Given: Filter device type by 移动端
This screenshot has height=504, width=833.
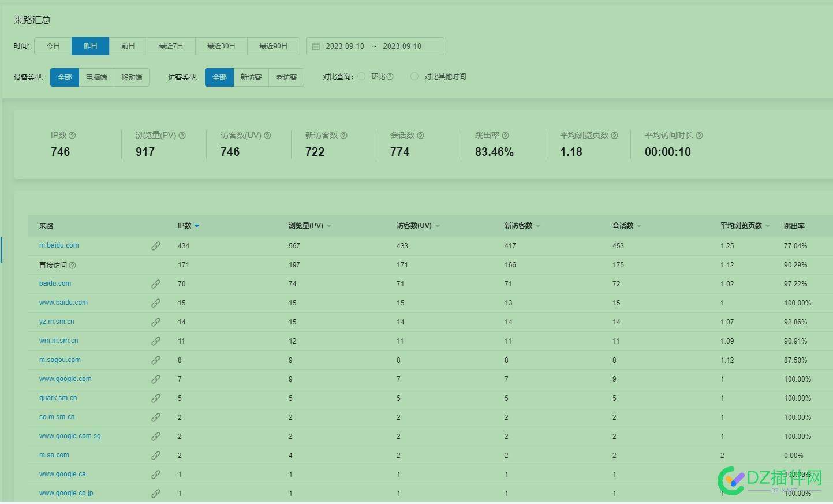Looking at the screenshot, I should point(132,77).
